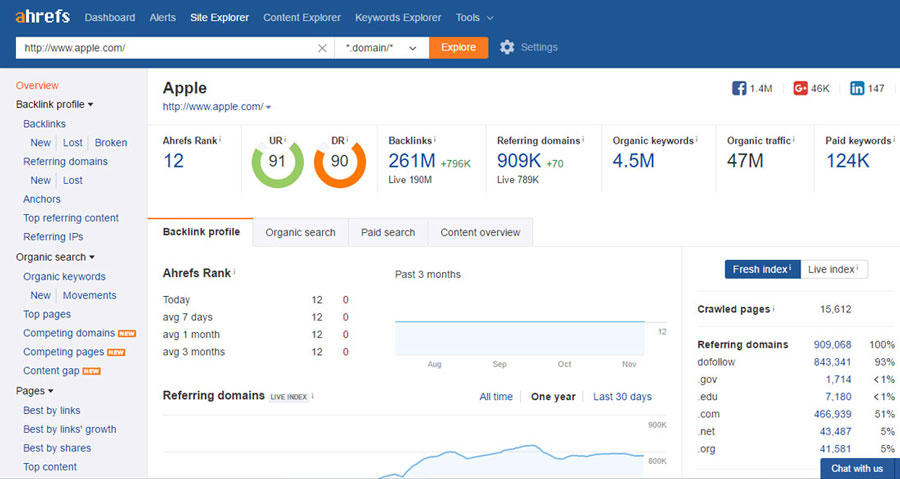The height and width of the screenshot is (479, 900).
Task: Open the Tools dropdown menu
Action: point(474,17)
